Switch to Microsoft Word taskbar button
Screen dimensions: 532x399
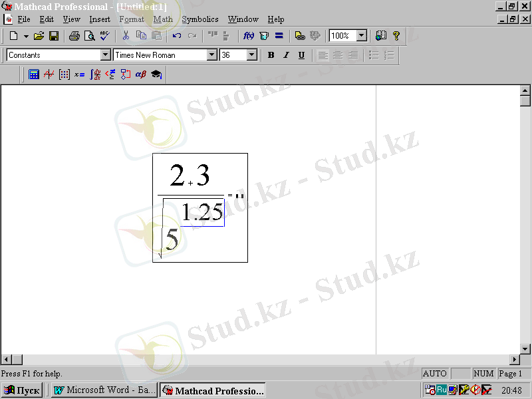click(104, 390)
